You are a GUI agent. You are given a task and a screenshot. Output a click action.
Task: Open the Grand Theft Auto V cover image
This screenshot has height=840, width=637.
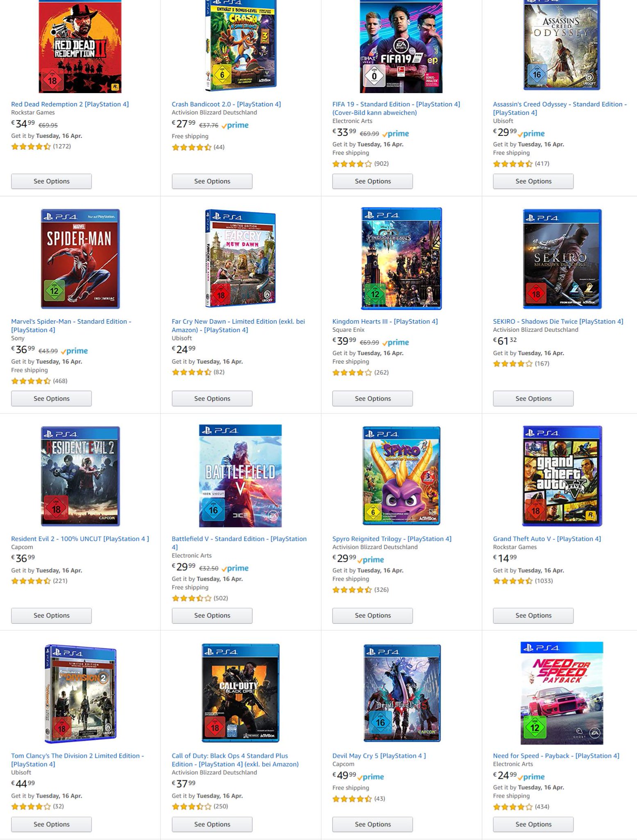pyautogui.click(x=562, y=476)
